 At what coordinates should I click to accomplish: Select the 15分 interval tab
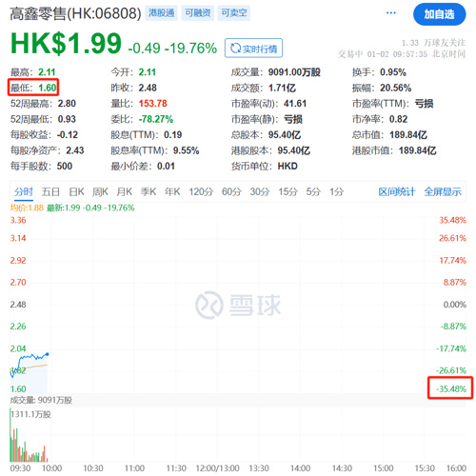click(x=288, y=191)
